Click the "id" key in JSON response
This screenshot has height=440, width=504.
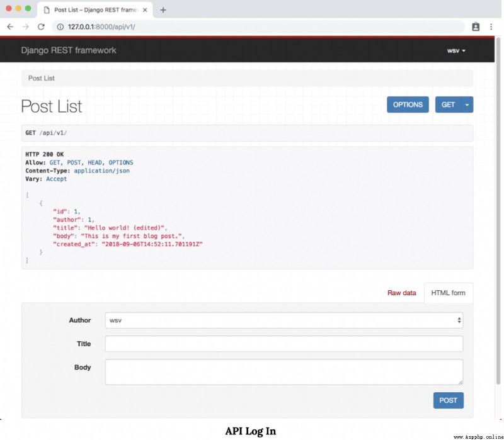click(60, 212)
